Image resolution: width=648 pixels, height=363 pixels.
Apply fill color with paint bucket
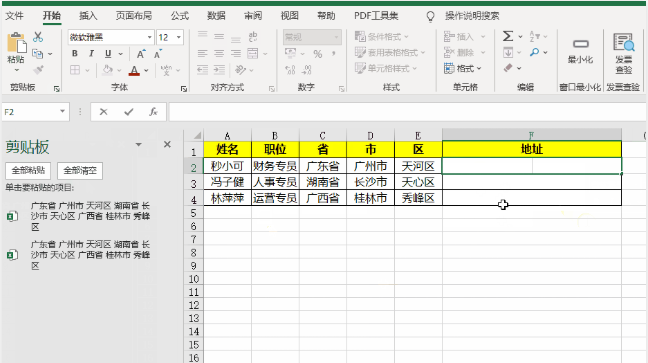[107, 70]
